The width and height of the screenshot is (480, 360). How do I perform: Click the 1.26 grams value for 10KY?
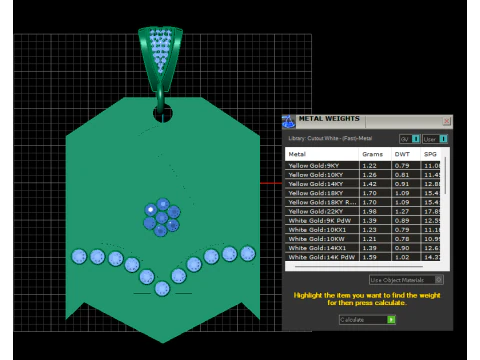tap(369, 175)
